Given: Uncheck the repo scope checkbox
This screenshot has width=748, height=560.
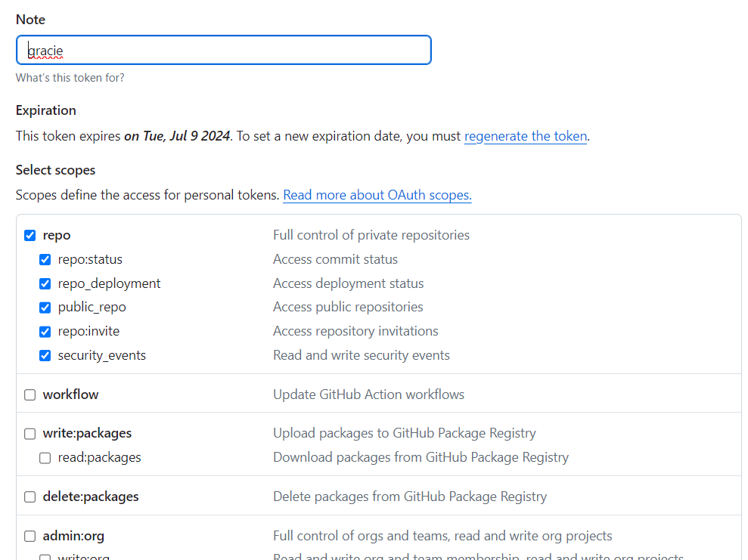Looking at the screenshot, I should tap(30, 235).
